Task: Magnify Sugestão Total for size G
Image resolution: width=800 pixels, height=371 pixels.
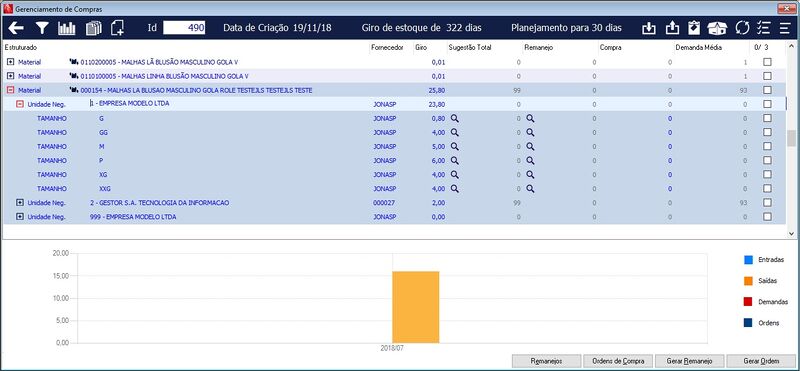Action: 455,118
